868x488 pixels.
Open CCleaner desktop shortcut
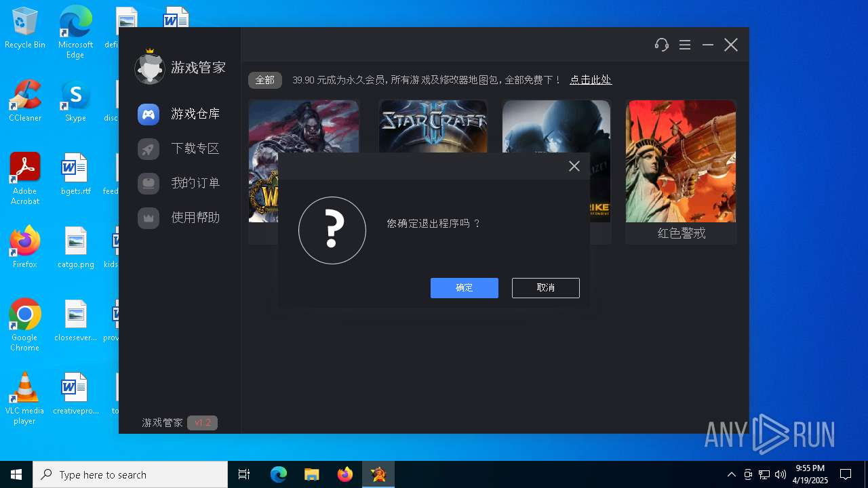[25, 101]
